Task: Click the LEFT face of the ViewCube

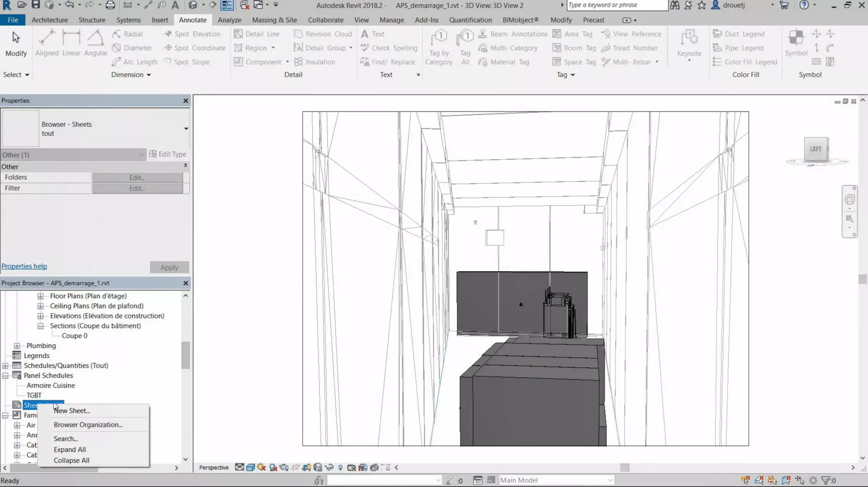Action: pos(816,149)
